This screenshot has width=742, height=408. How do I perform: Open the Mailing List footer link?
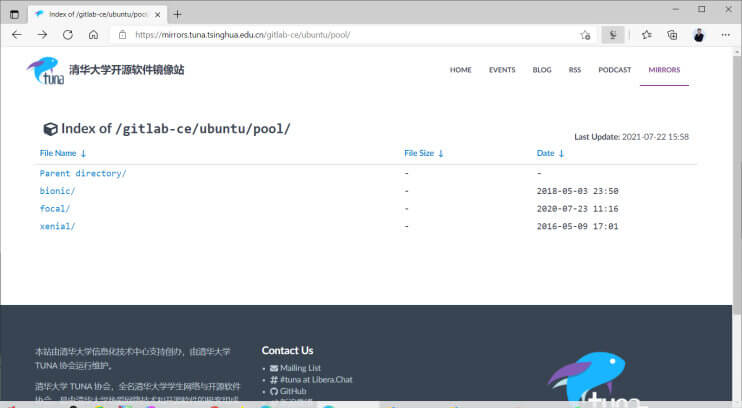[300, 368]
